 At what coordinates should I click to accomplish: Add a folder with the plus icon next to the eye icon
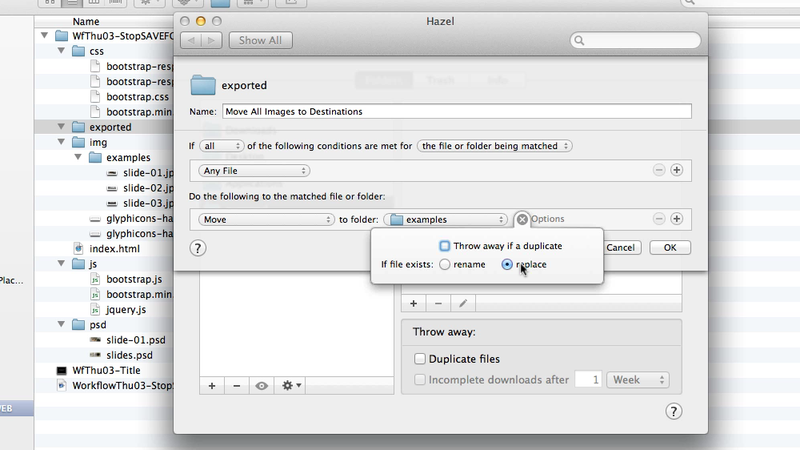pos(211,384)
